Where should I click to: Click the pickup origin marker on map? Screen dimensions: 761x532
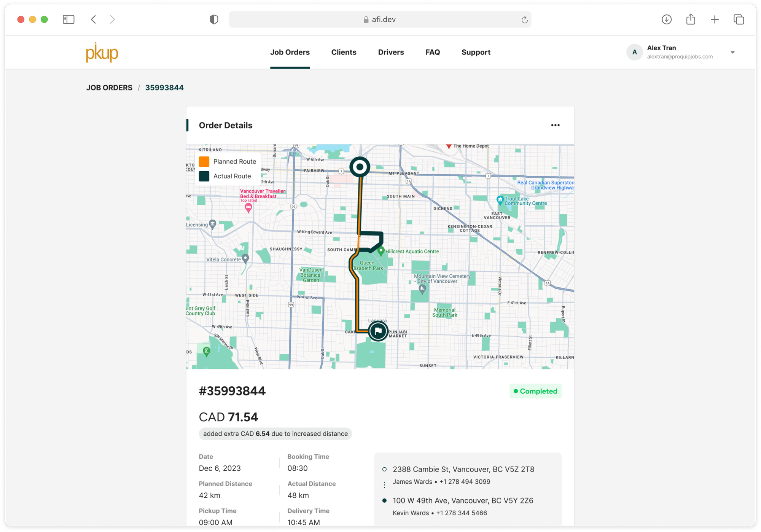coord(360,167)
